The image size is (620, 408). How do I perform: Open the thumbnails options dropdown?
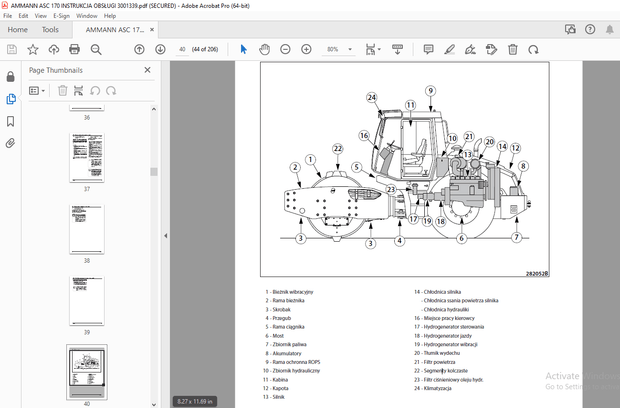pos(37,91)
